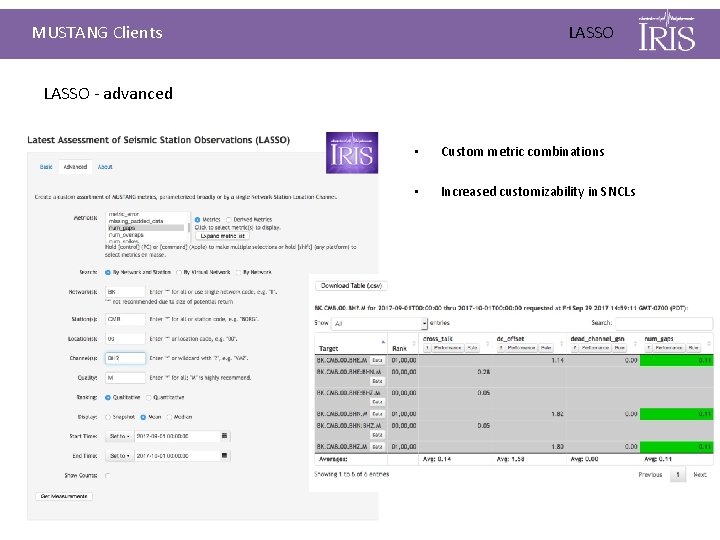The height and width of the screenshot is (540, 720).
Task: Click Rule button under cross_talk
Action: [472, 348]
